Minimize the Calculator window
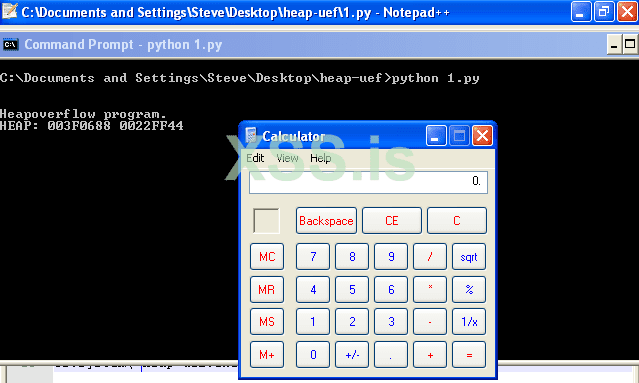Image resolution: width=639 pixels, height=383 pixels. click(436, 136)
